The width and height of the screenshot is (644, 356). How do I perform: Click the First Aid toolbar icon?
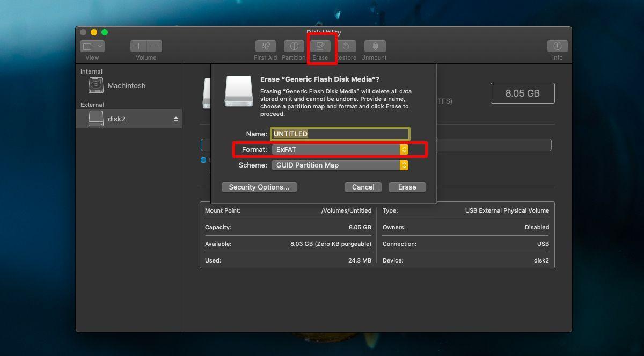pos(266,46)
